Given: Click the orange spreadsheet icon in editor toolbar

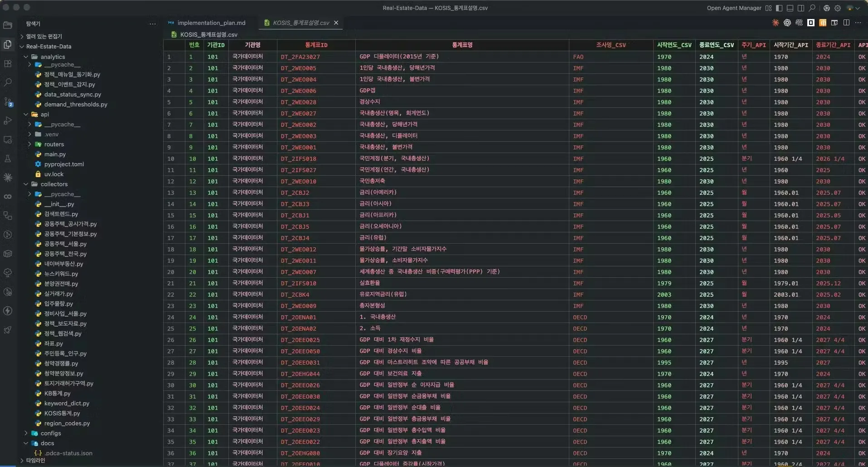Looking at the screenshot, I should [823, 23].
